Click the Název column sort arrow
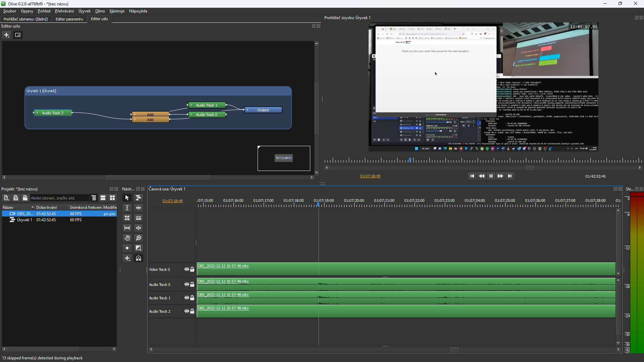 (33, 207)
